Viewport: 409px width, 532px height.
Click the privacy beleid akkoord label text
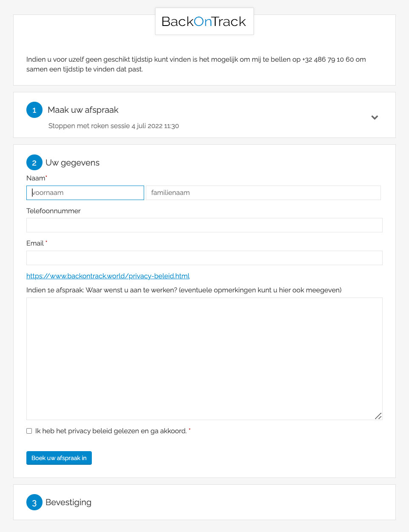pos(111,431)
